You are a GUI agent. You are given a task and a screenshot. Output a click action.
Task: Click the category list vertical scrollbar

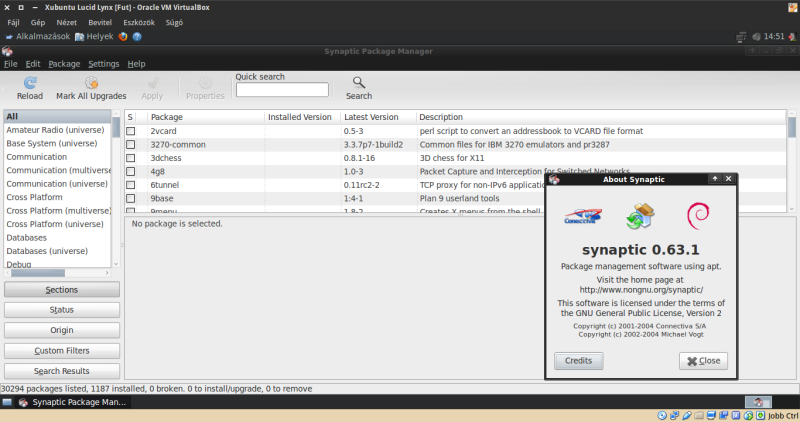116,128
